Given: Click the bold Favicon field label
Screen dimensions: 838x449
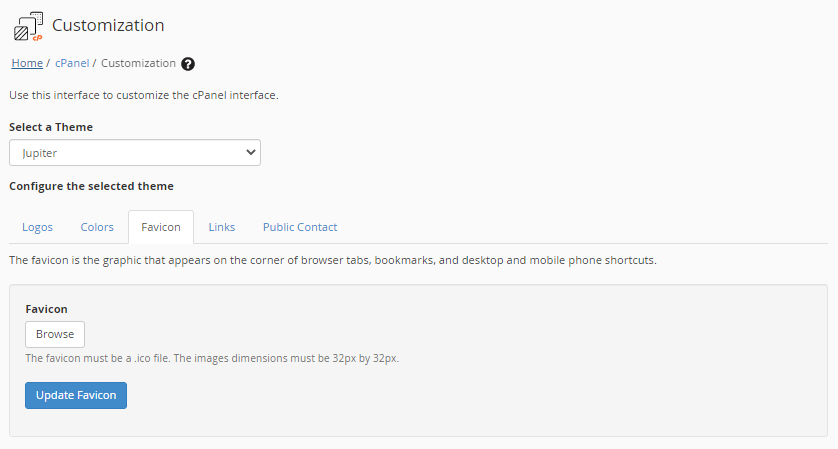Looking at the screenshot, I should coord(46,309).
